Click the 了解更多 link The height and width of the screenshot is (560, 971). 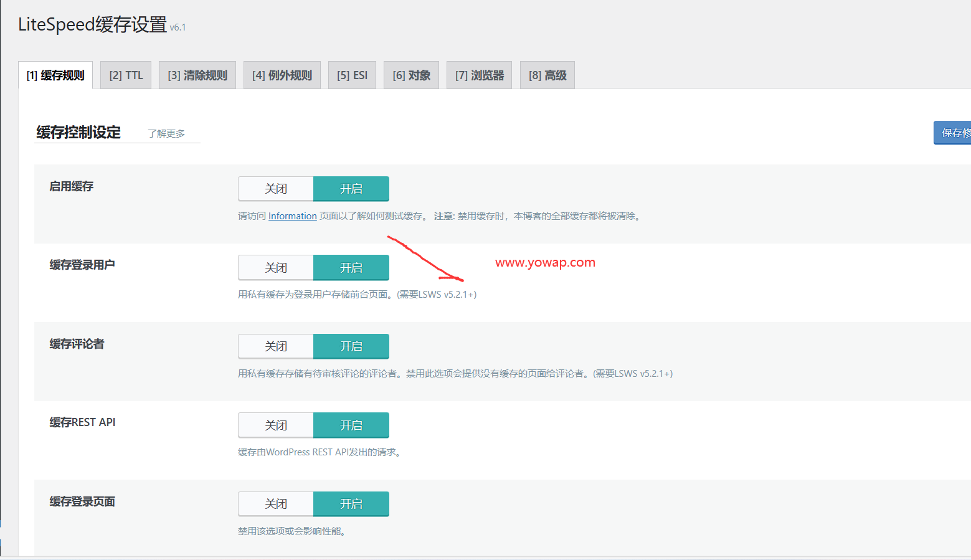pyautogui.click(x=166, y=133)
